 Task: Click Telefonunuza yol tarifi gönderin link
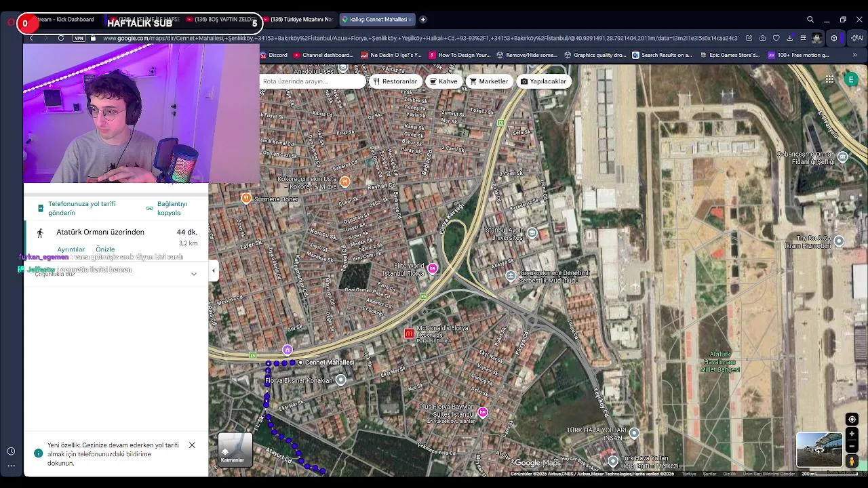81,208
